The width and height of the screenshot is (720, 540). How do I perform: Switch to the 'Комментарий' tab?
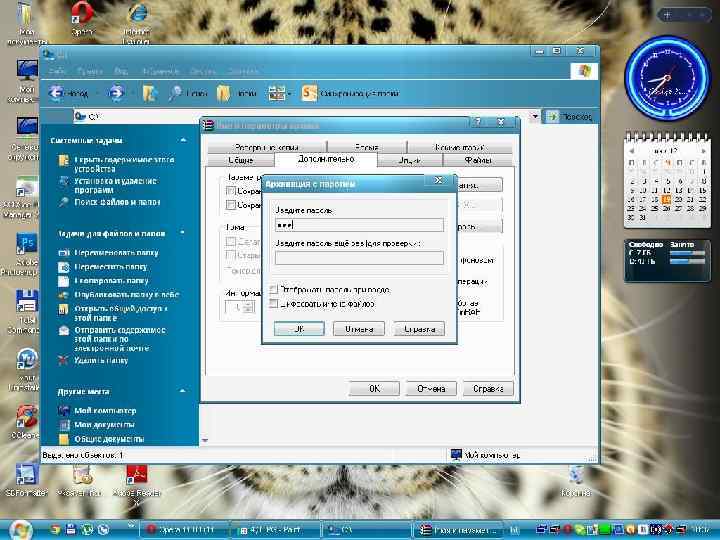point(460,147)
